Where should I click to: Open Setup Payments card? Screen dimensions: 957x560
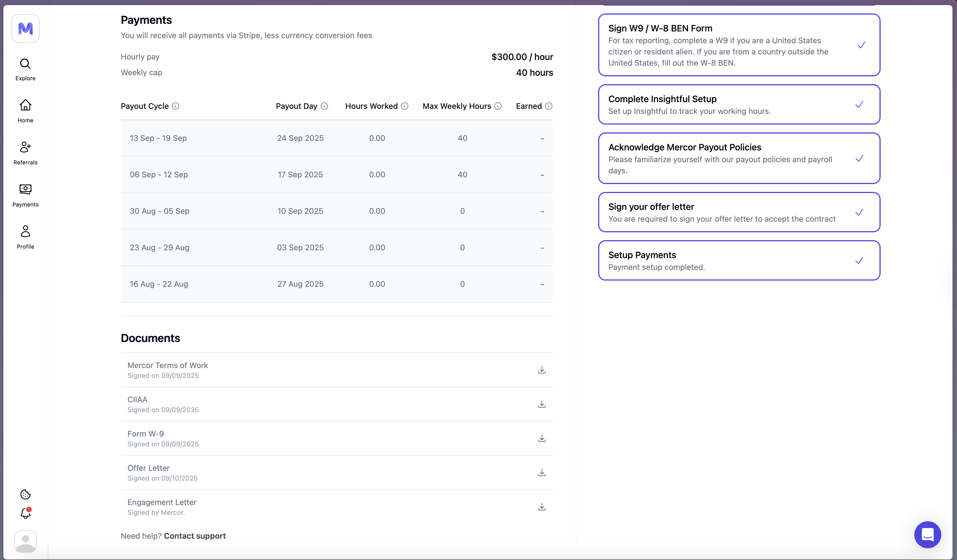[x=739, y=260]
